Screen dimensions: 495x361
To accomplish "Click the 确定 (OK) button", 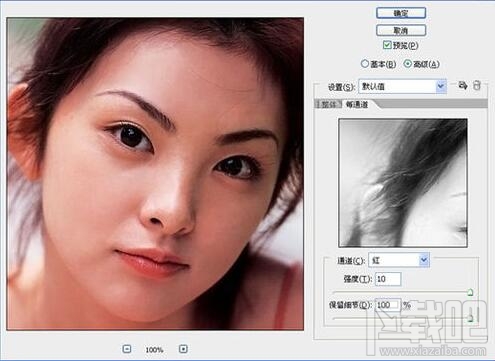I will coord(401,13).
